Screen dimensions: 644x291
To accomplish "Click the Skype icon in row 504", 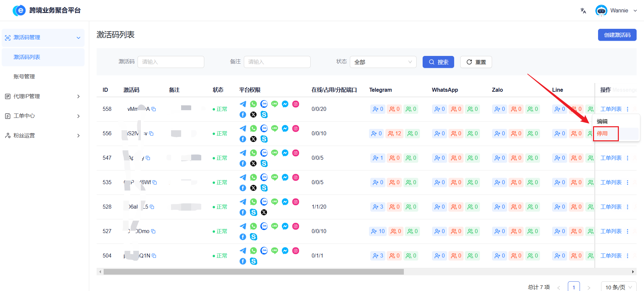I will point(254,261).
